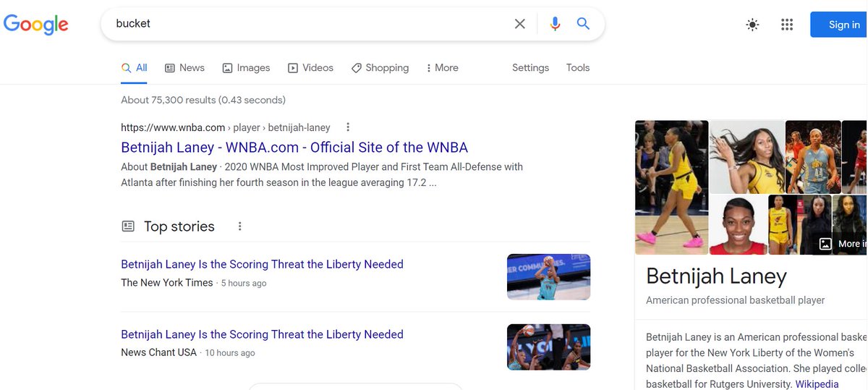Viewport: 868px width, 390px height.
Task: Open News Chant USA story thumbnail
Action: pos(549,347)
